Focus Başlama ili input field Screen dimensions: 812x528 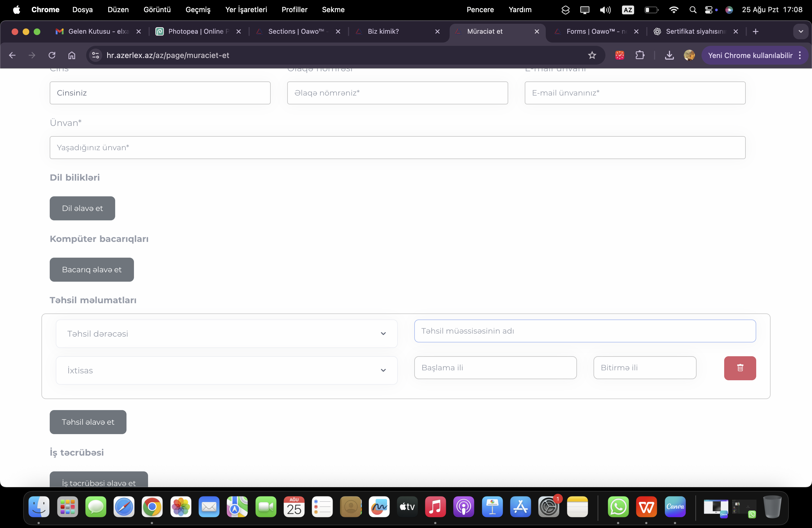point(495,368)
